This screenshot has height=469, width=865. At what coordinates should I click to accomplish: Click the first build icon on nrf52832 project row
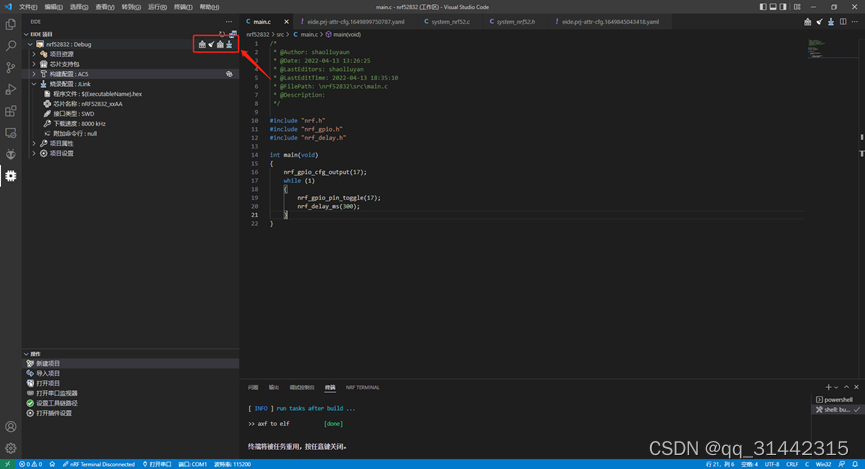(202, 44)
